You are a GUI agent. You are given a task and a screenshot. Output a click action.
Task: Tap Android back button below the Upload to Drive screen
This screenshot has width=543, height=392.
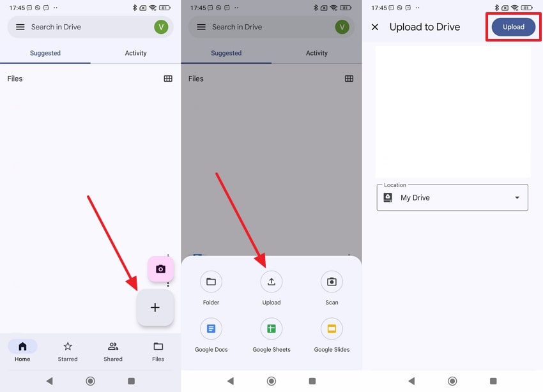tap(411, 381)
